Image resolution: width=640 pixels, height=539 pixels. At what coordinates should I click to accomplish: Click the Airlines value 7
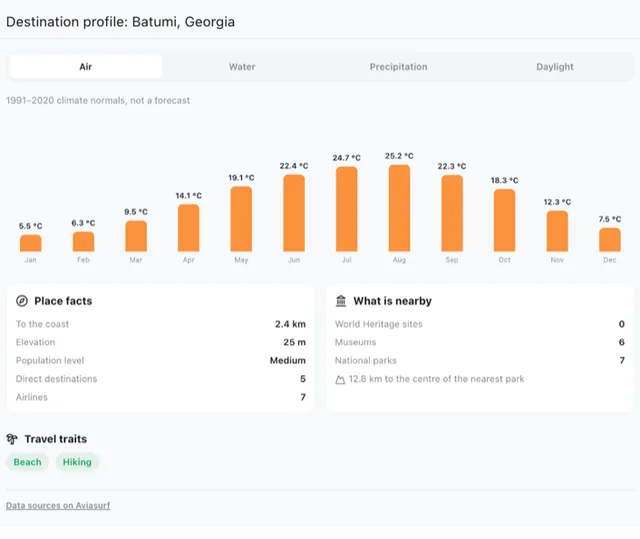click(x=303, y=397)
